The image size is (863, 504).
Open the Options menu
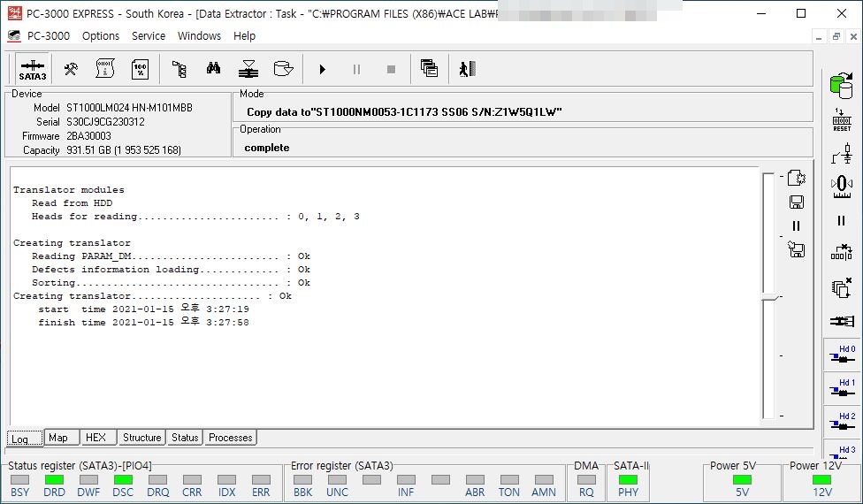pos(101,35)
